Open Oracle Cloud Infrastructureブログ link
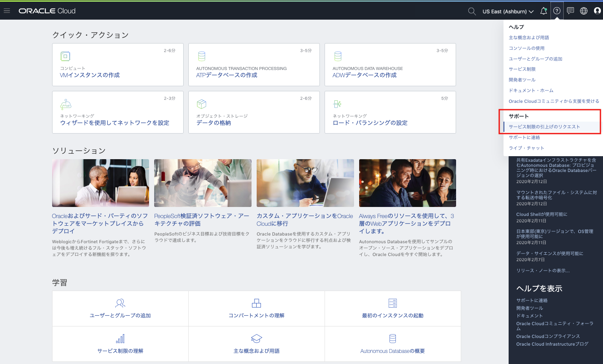Screen dimensions: 603x364 pyautogui.click(x=552, y=344)
